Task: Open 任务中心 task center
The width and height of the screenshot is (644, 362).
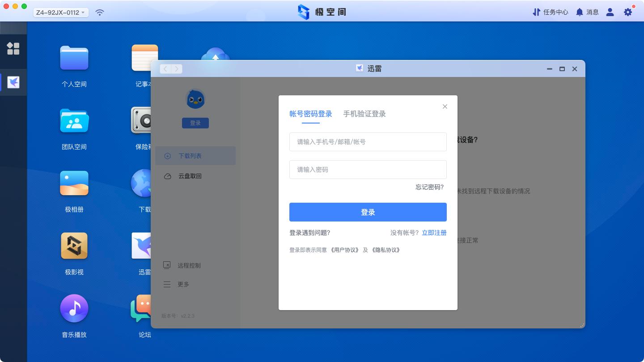Action: 550,12
